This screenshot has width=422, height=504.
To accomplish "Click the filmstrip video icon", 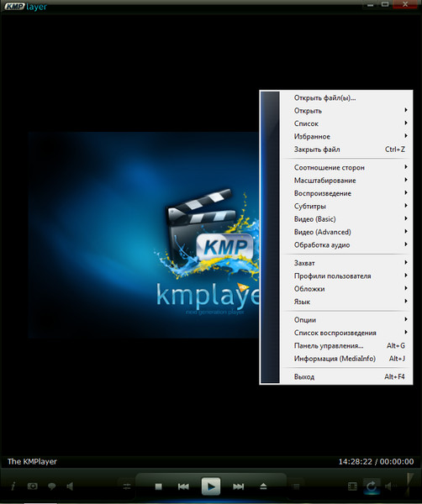I will [352, 486].
